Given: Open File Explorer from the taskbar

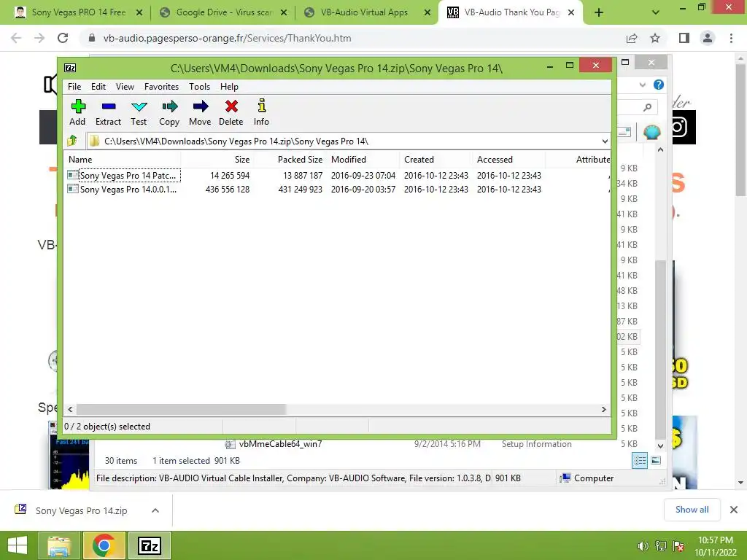Looking at the screenshot, I should pyautogui.click(x=59, y=545).
